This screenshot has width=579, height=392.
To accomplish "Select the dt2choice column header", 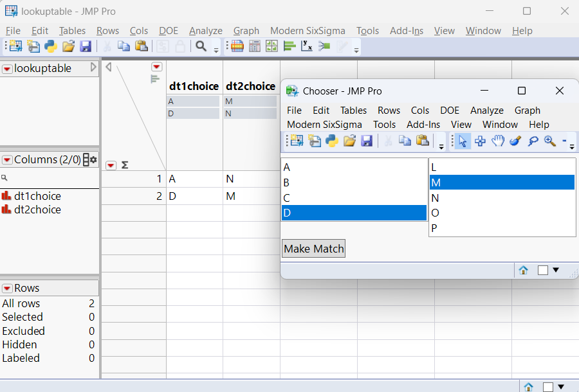I will click(250, 86).
